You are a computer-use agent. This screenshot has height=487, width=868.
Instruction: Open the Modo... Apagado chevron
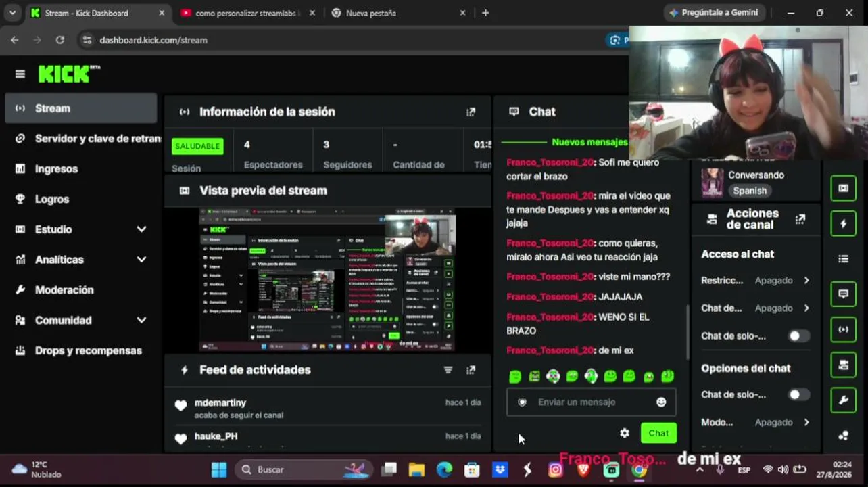806,423
